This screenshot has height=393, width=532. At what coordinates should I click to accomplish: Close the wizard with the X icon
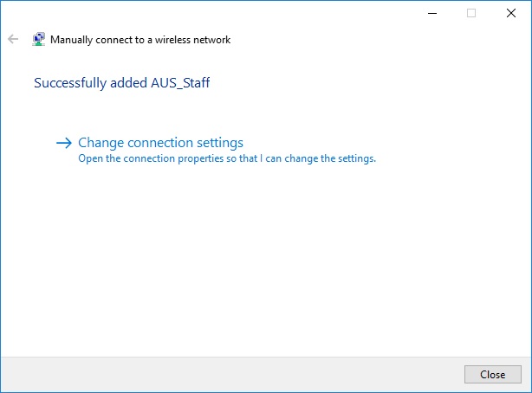click(x=511, y=13)
